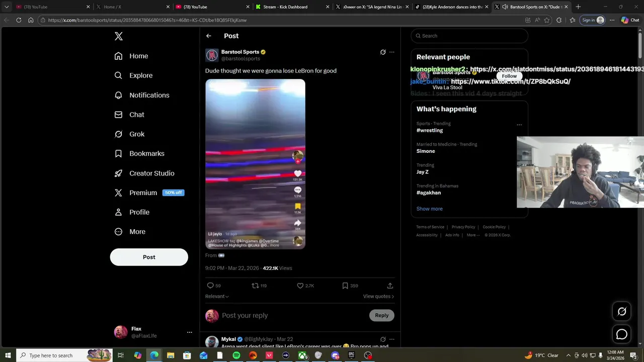Open options for the #wrestling trend
Viewport: 644px width, 362px height.
519,125
